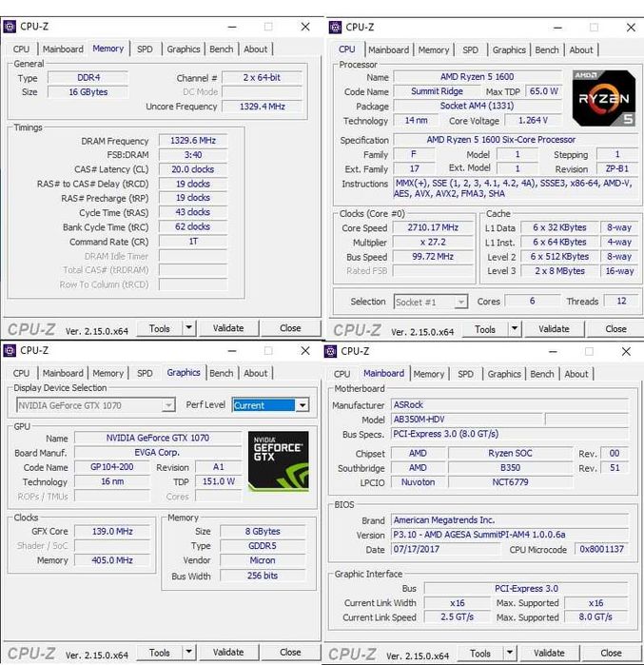This screenshot has height=665, width=644.
Task: Click the Multiplier x 27.2 value
Action: [x=433, y=243]
